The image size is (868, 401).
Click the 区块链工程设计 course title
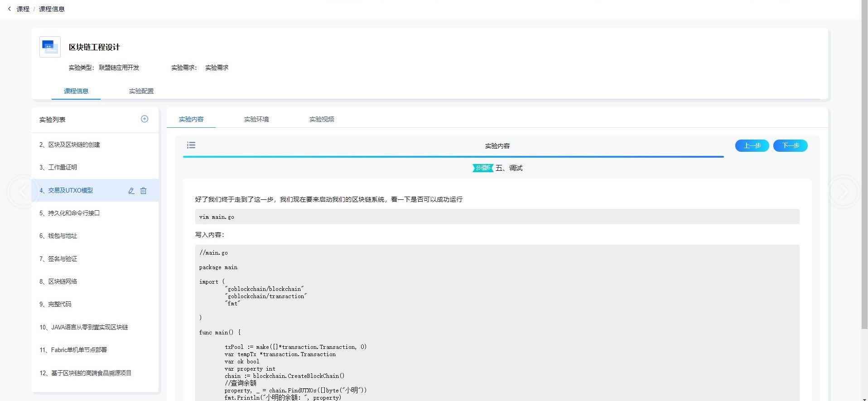[94, 47]
